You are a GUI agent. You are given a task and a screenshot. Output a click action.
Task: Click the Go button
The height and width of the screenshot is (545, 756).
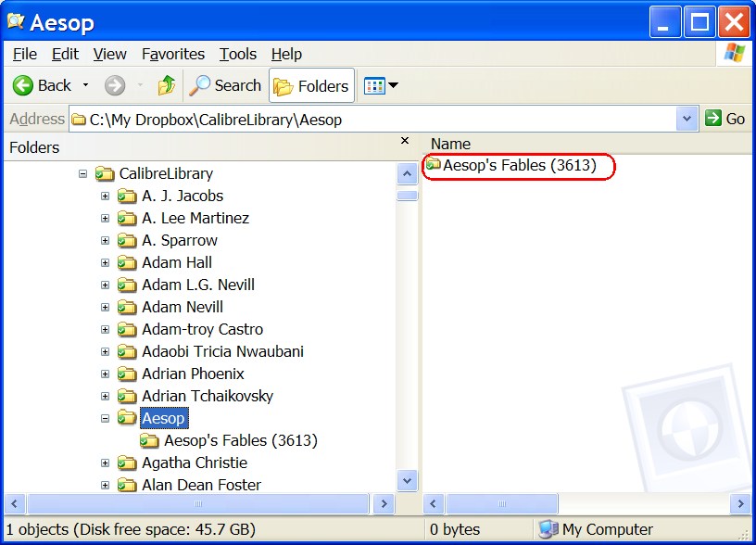click(x=725, y=119)
